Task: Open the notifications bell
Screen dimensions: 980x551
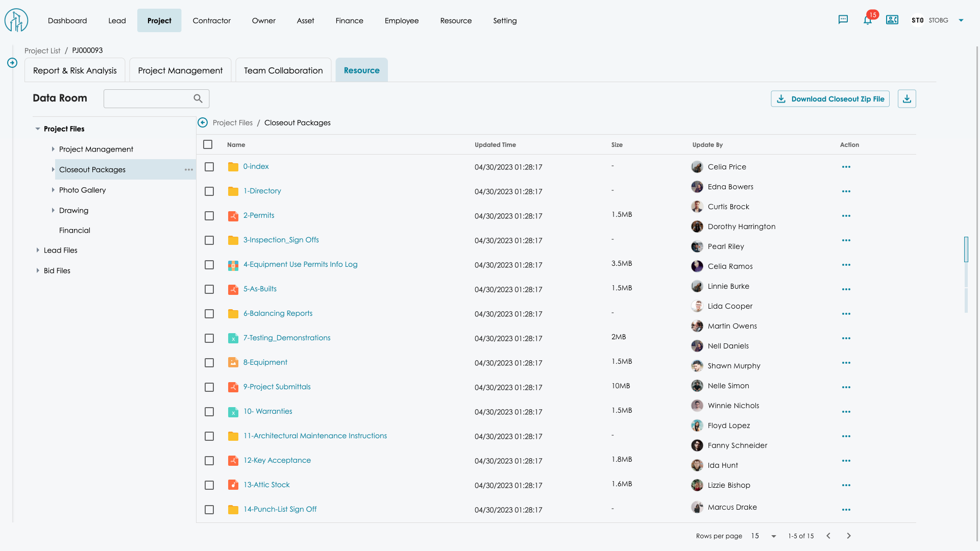Action: click(x=867, y=20)
